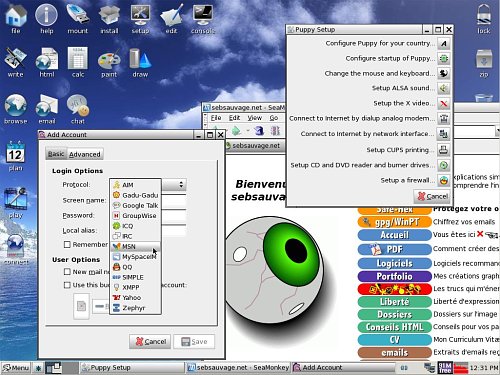Check the Use this buddy icon checkbox
This screenshot has width=500, height=375.
click(x=67, y=285)
